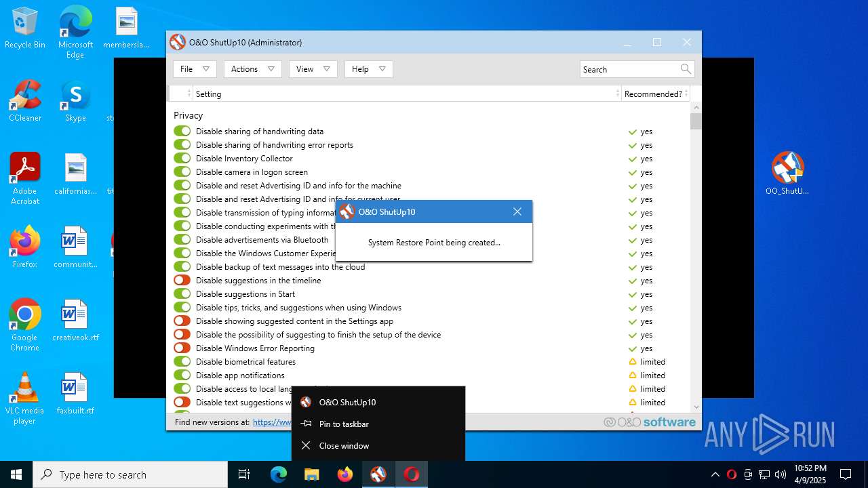Open the Recycle Bin desktop icon

tap(25, 28)
